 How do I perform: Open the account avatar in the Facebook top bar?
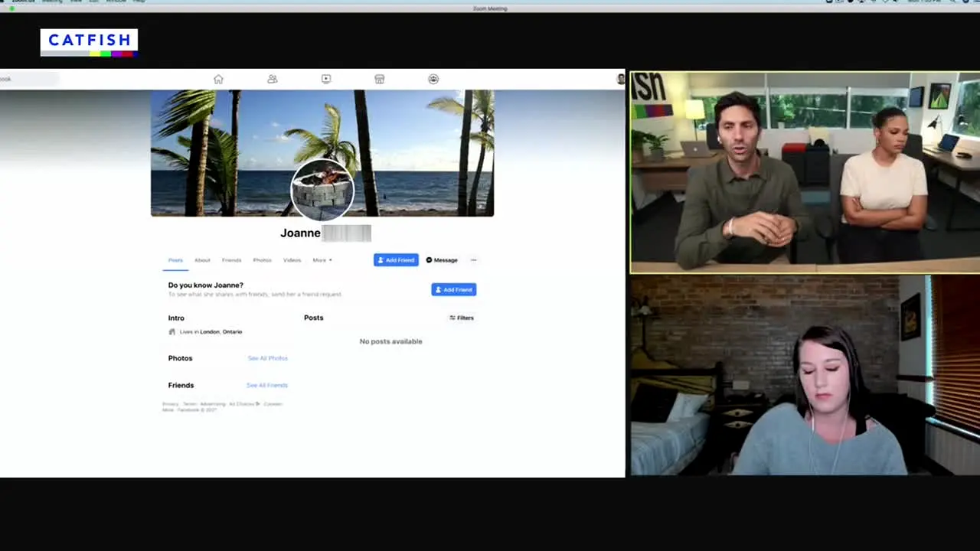(x=621, y=79)
